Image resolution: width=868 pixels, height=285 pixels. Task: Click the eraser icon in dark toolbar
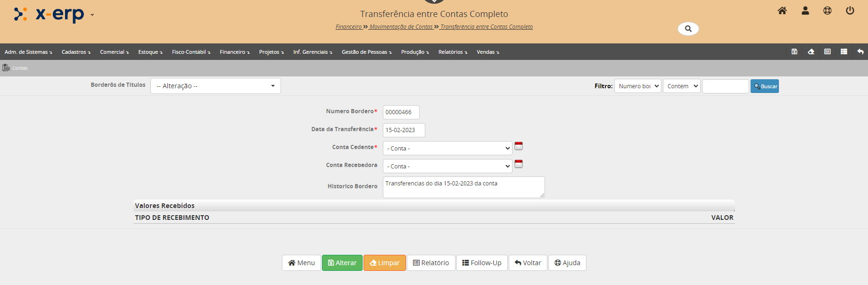[811, 52]
